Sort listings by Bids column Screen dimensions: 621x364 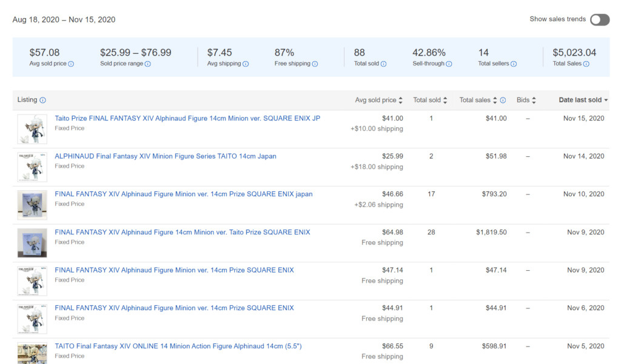click(x=526, y=101)
